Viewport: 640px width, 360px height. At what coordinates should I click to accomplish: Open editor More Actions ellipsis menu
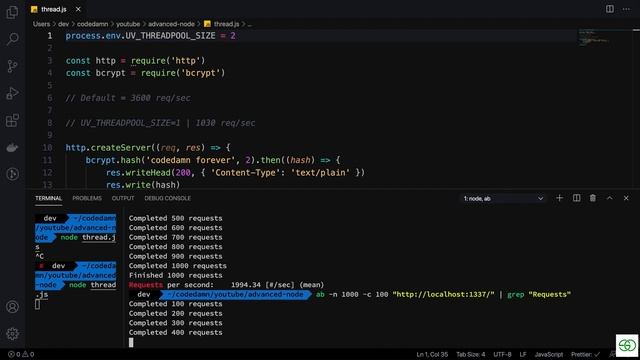click(x=626, y=9)
